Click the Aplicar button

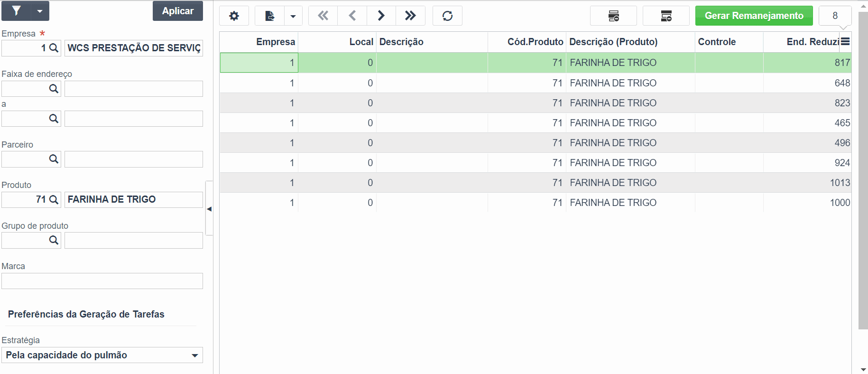(x=178, y=11)
